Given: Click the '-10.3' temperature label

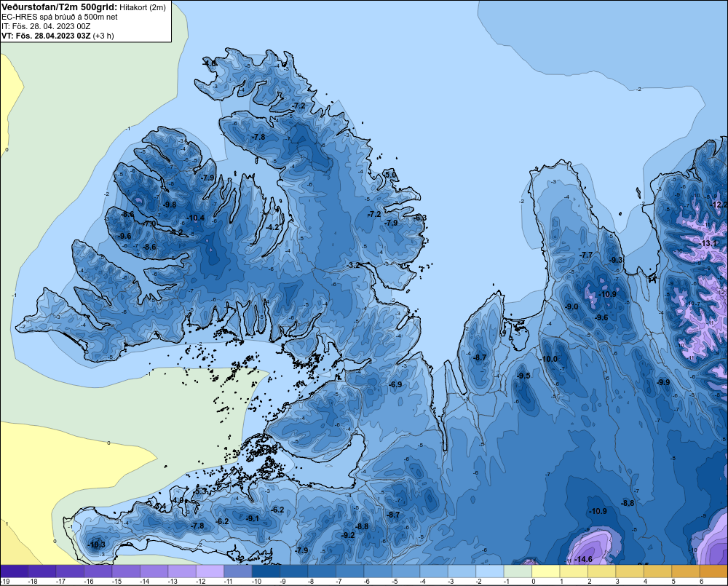Looking at the screenshot, I should point(96,545).
